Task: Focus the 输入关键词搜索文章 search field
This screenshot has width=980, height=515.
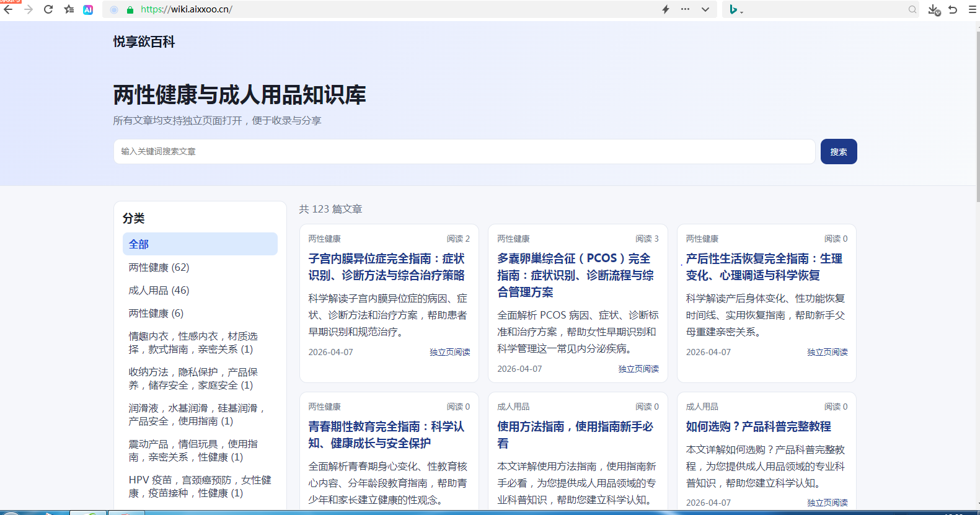Action: pos(464,151)
